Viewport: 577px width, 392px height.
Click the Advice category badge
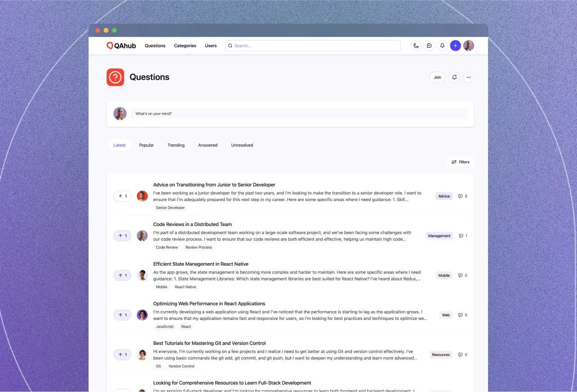click(444, 196)
